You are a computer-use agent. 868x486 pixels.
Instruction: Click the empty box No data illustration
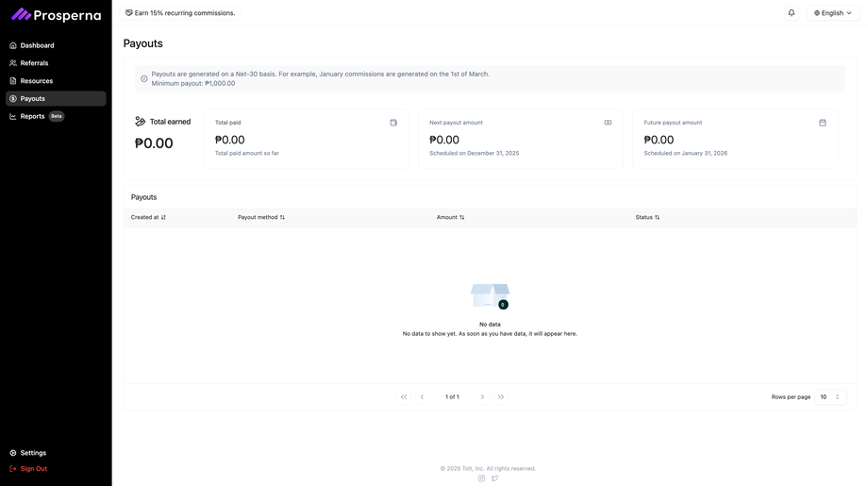(x=490, y=296)
